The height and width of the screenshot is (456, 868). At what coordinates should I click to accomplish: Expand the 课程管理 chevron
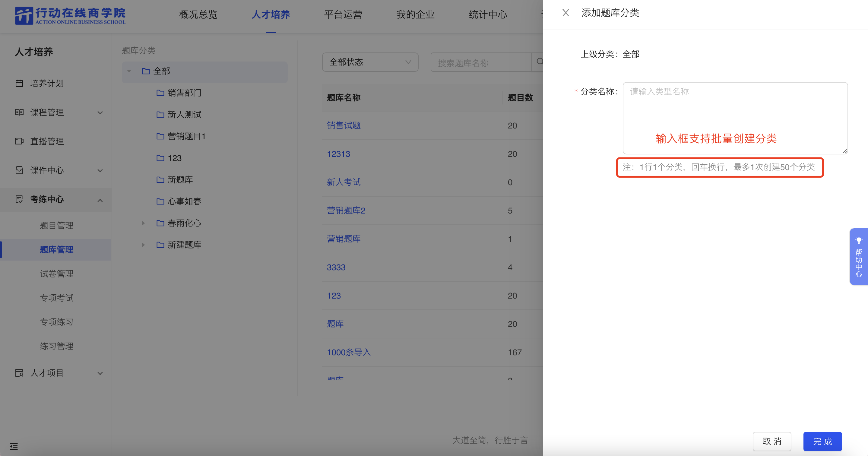pos(100,112)
